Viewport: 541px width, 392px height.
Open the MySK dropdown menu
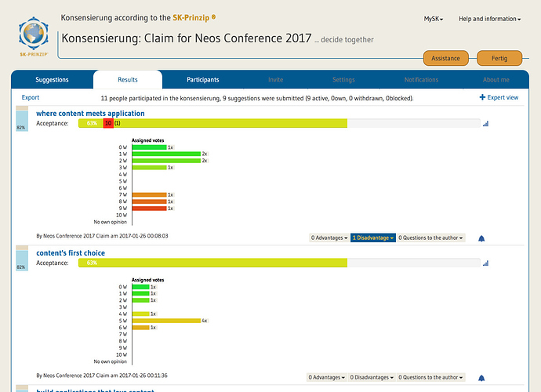[x=434, y=19]
